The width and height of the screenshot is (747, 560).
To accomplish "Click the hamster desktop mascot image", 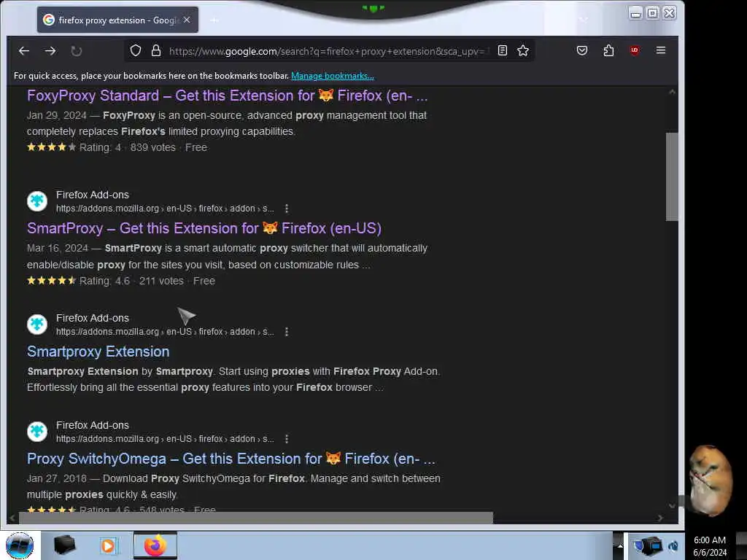I will coord(711,480).
